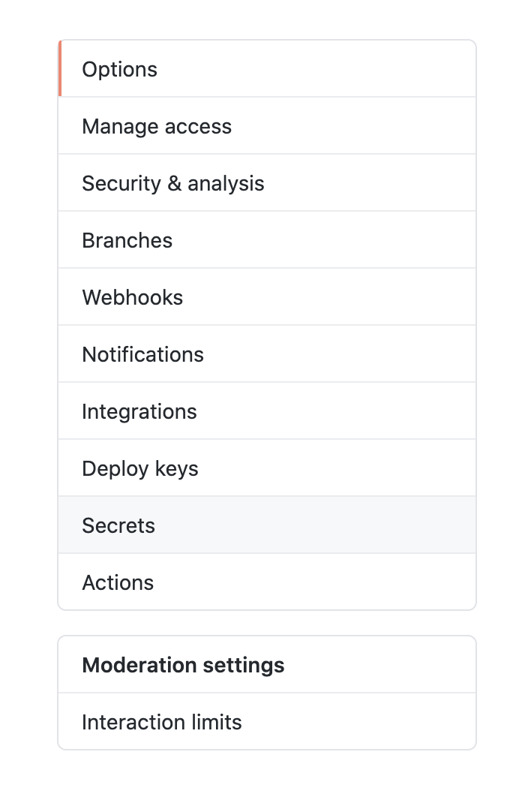516x812 pixels.
Task: Go to Actions settings
Action: (x=118, y=582)
